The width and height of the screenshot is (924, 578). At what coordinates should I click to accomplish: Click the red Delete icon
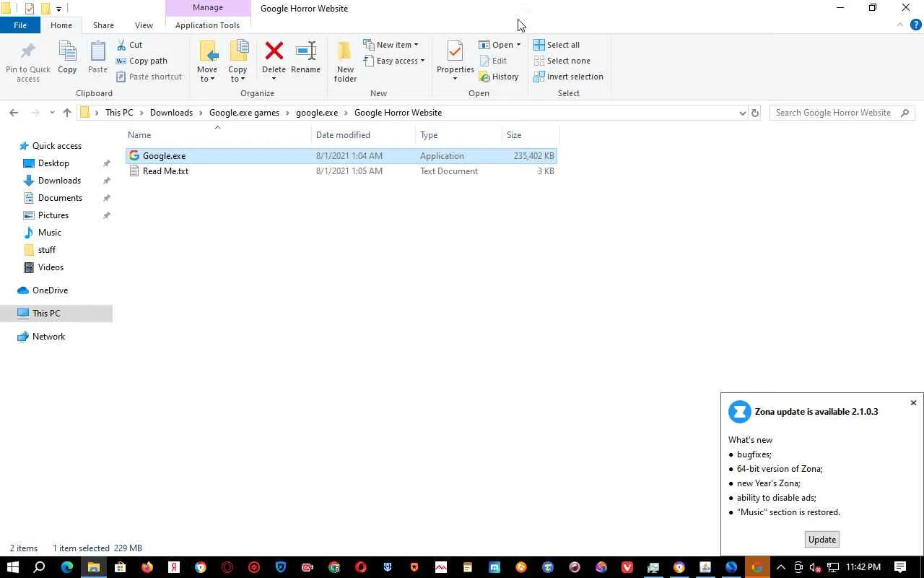pos(274,52)
